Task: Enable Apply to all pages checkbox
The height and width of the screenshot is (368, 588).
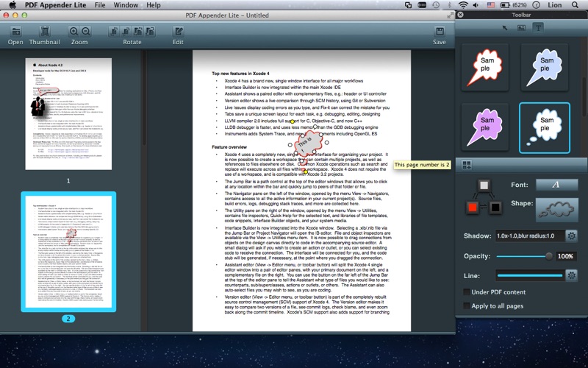Action: [x=467, y=306]
